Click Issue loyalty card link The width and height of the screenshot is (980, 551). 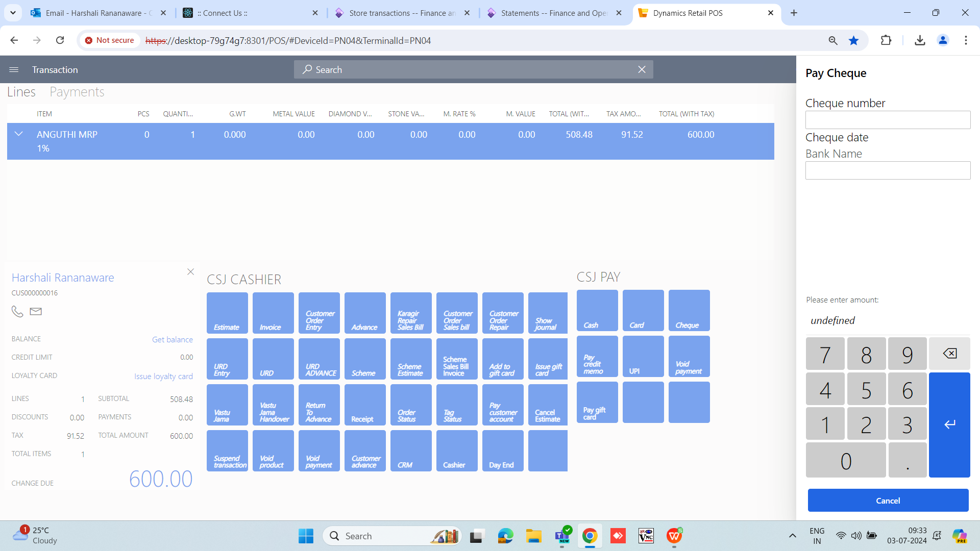[x=163, y=376]
